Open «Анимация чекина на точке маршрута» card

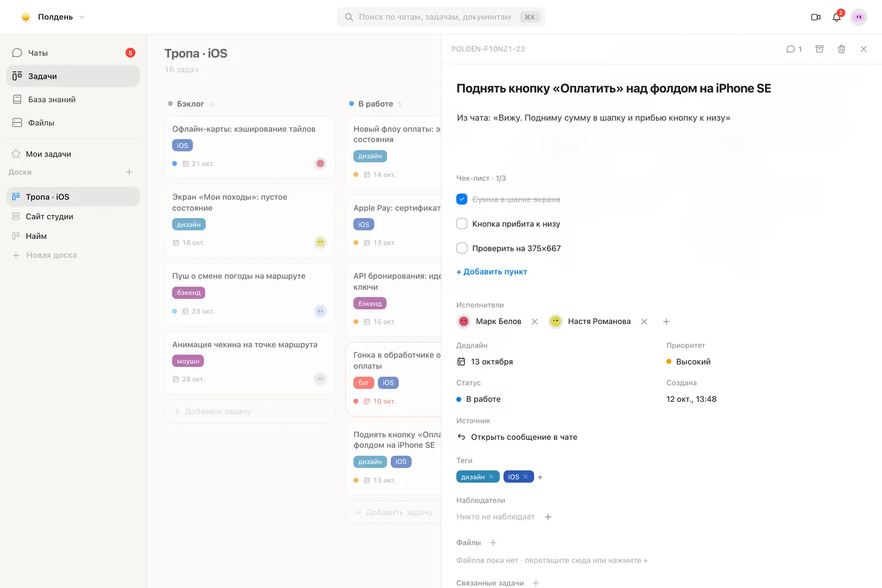point(250,363)
